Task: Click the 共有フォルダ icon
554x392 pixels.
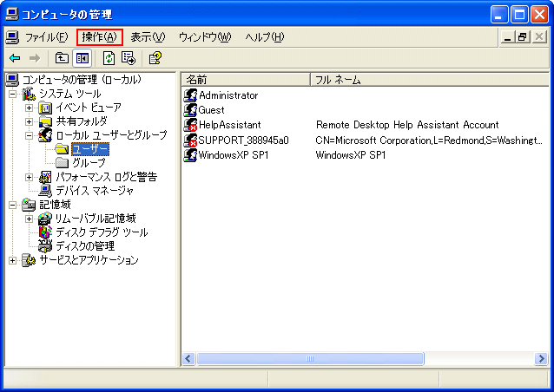Action: 45,121
